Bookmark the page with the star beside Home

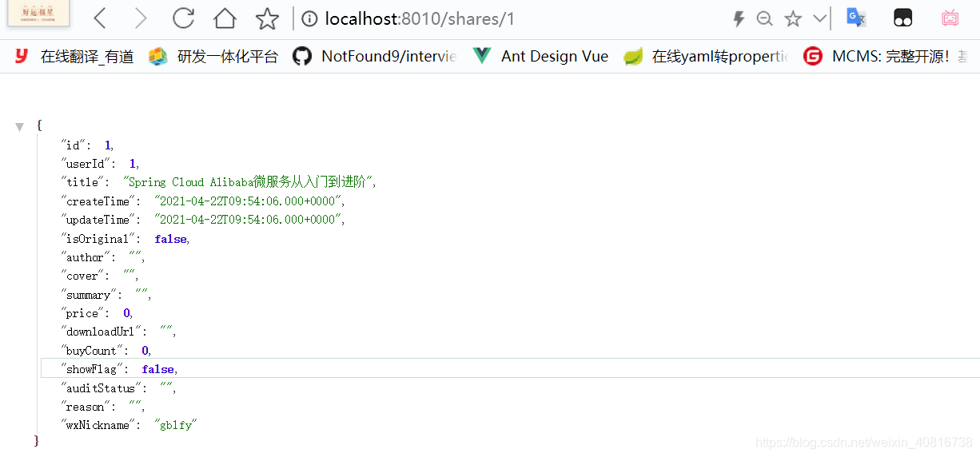[x=267, y=18]
